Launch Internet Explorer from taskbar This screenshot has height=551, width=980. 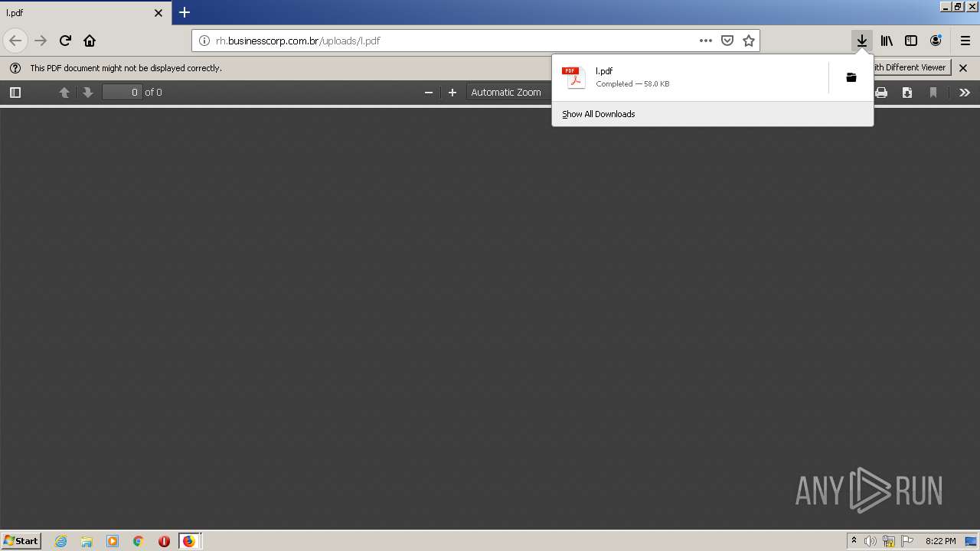coord(61,541)
